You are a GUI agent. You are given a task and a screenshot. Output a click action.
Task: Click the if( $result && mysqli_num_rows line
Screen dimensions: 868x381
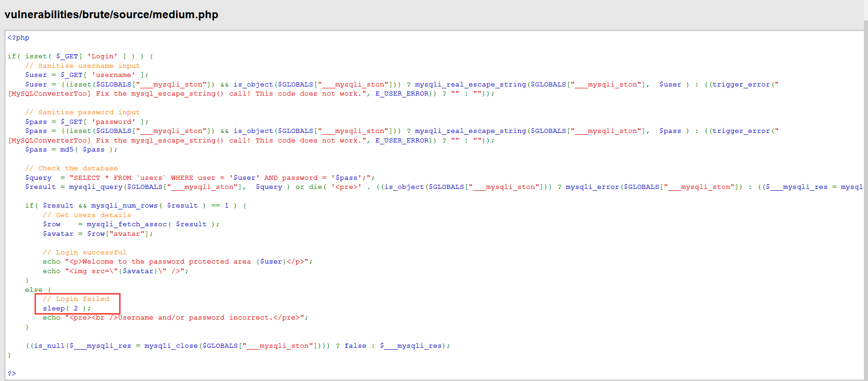click(x=136, y=206)
